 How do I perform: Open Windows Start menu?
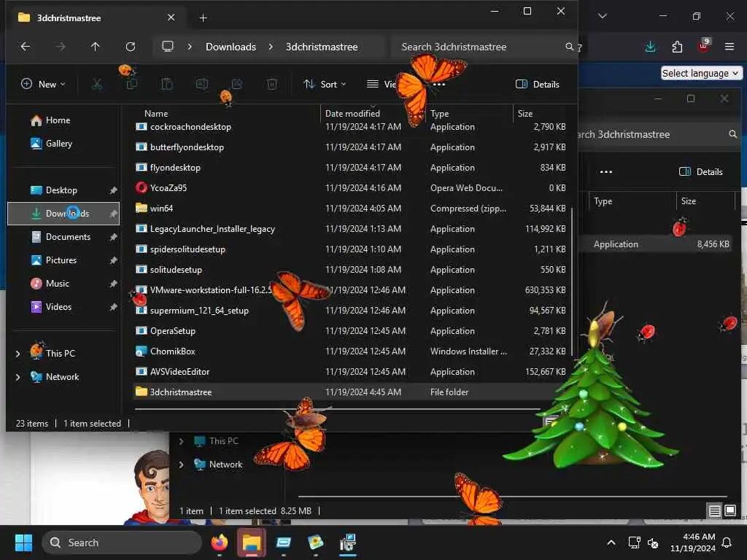(23, 542)
